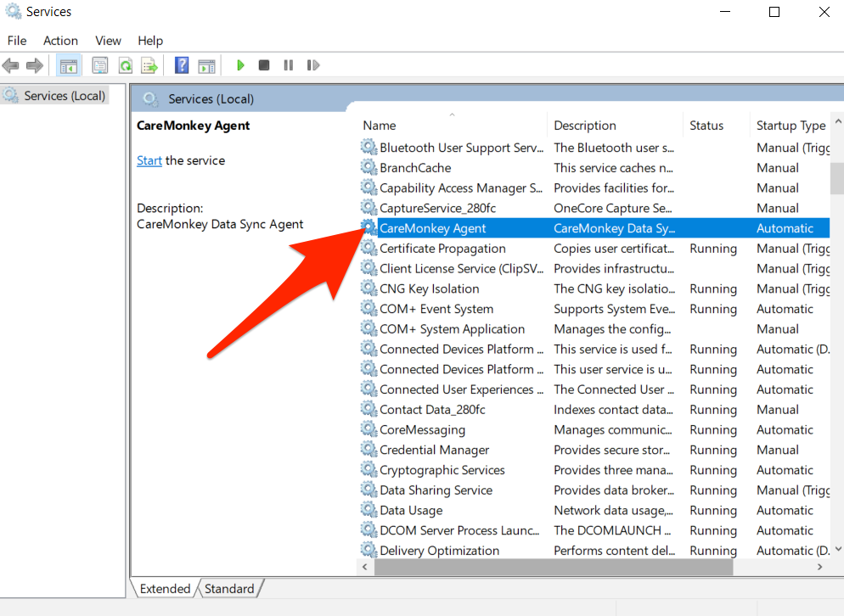Click the gear icon beside CoreMessaging
This screenshot has height=616, width=844.
click(369, 429)
